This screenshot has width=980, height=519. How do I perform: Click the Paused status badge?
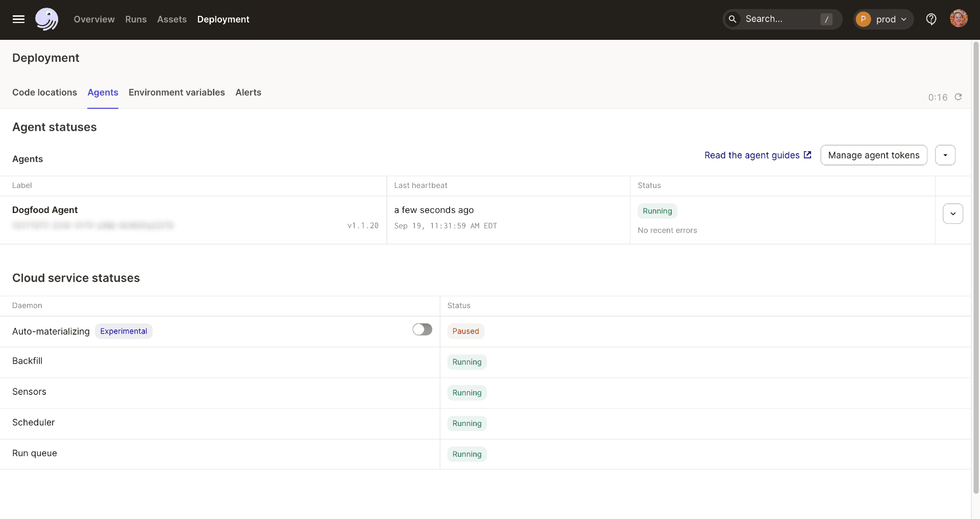click(465, 331)
